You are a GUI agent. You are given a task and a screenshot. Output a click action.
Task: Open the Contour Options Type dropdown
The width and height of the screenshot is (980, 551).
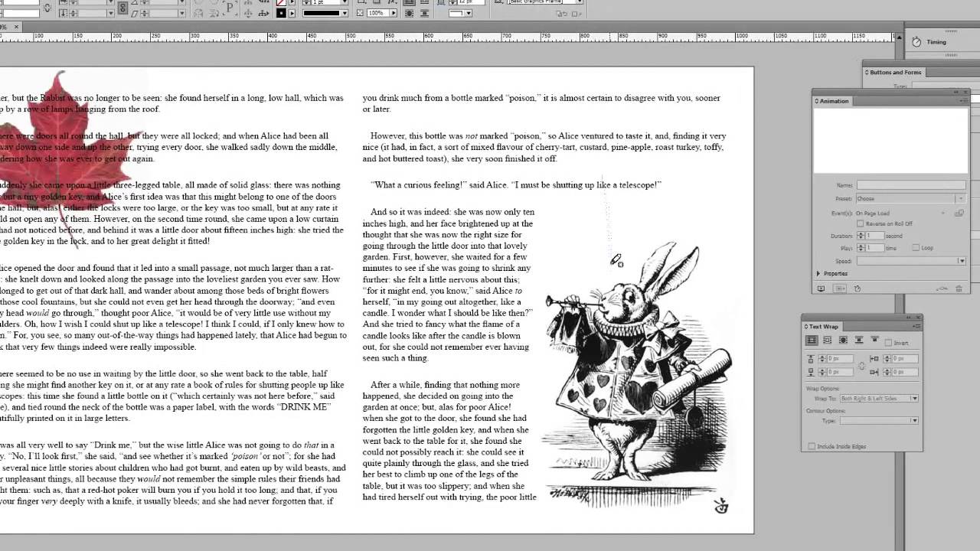click(879, 421)
